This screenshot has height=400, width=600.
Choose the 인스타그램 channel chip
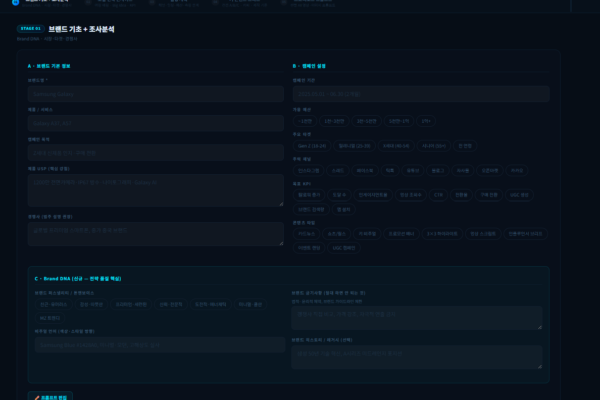(308, 171)
